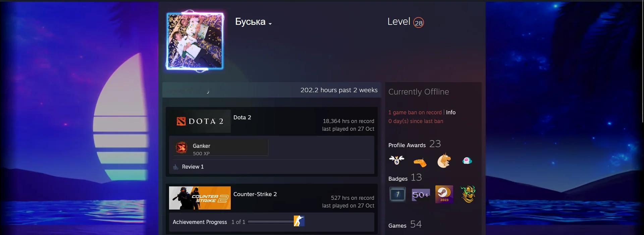Screen dimensions: 644x235
Task: Click the Steam 2023 badge icon
Action: 444,194
